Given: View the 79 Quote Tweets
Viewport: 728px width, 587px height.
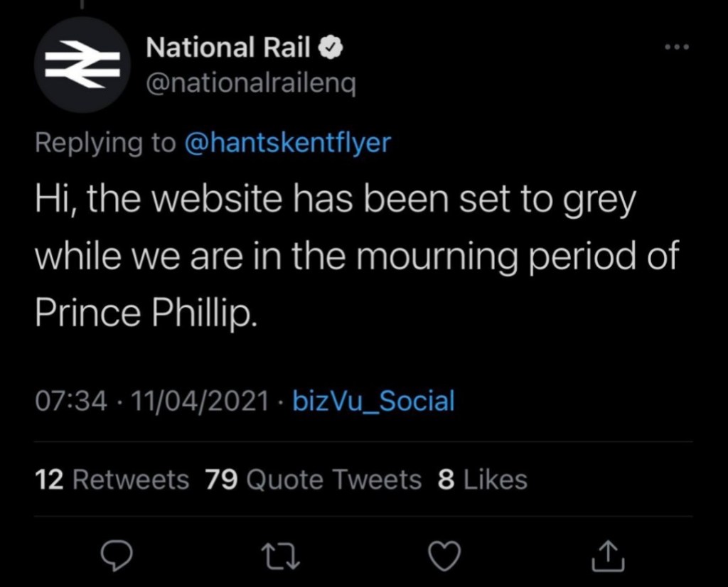Looking at the screenshot, I should [x=314, y=480].
